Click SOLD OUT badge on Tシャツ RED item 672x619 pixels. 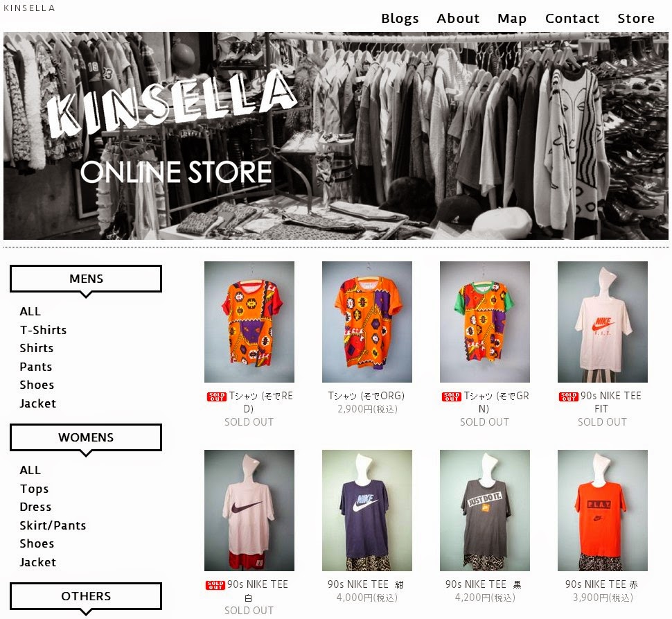(x=216, y=396)
